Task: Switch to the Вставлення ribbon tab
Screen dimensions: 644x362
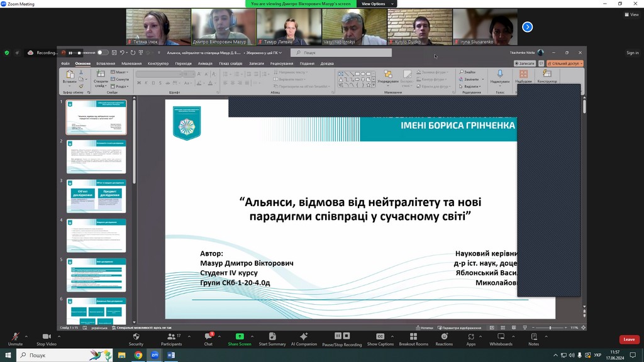Action: click(x=106, y=63)
